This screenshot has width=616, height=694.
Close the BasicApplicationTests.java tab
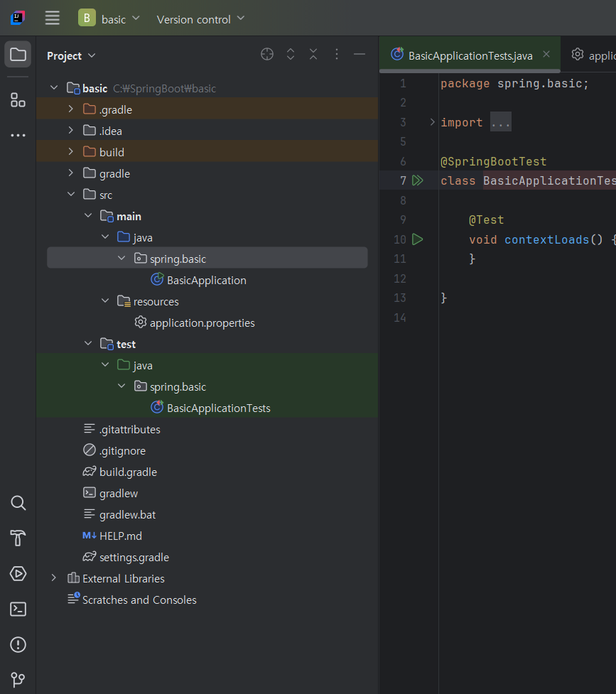[546, 53]
